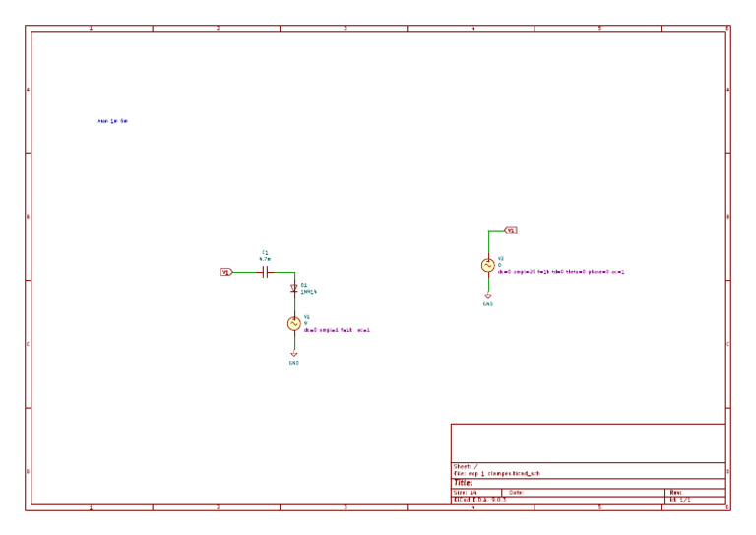Click the C1 reference designator text
This screenshot has width=756, height=535.
(x=265, y=253)
